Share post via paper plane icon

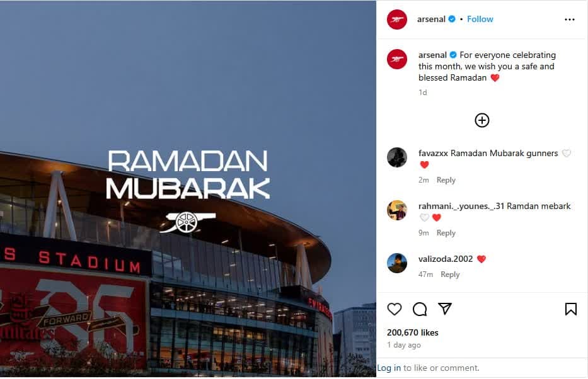445,308
